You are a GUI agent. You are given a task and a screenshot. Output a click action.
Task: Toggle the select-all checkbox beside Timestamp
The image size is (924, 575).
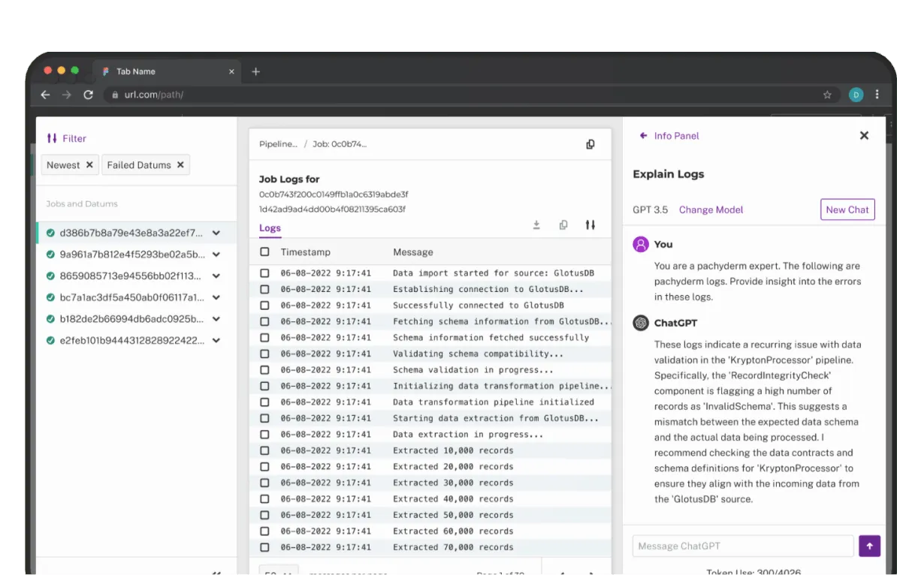(264, 252)
